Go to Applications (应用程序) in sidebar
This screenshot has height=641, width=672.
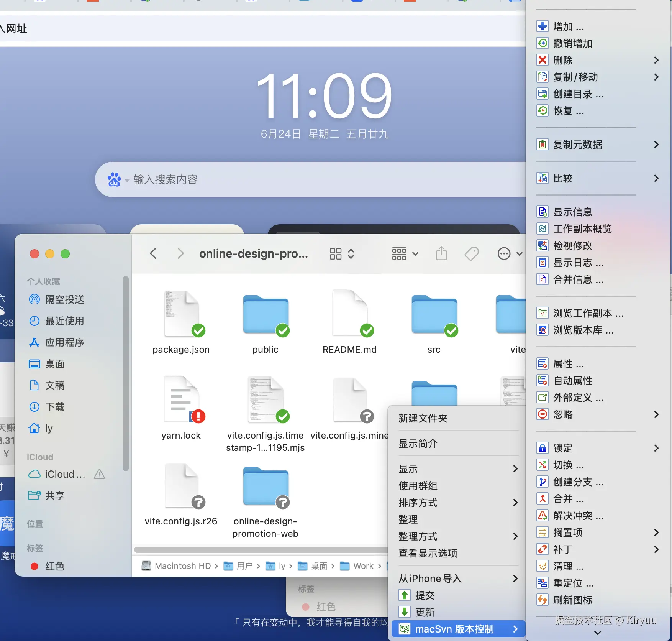[57, 342]
